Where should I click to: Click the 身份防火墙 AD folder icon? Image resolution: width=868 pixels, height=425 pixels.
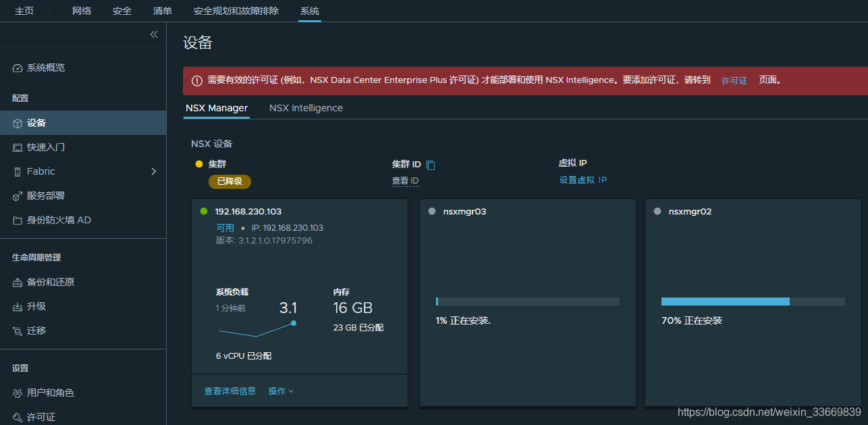tap(18, 221)
